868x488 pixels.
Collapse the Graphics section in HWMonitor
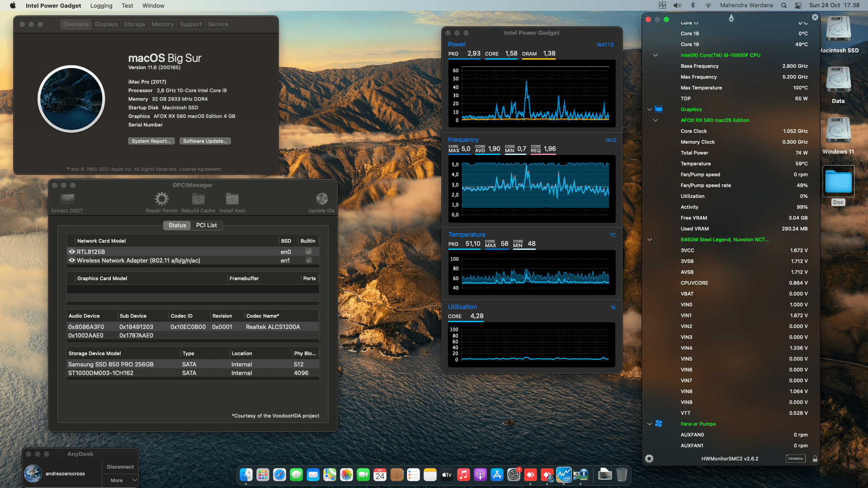tap(649, 109)
